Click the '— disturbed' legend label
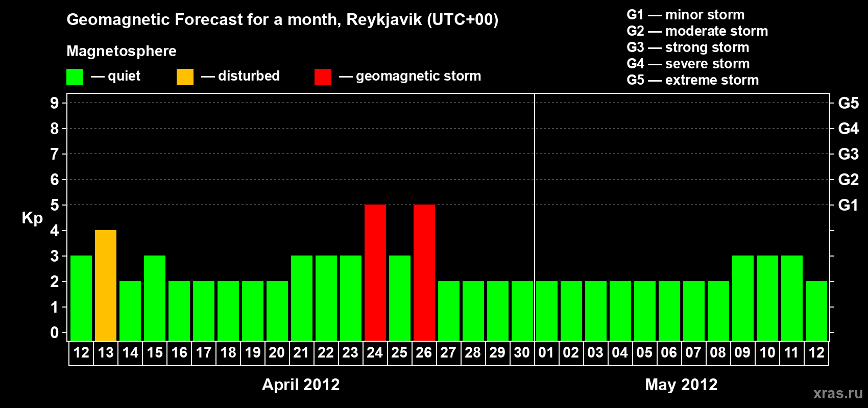Image resolution: width=868 pixels, height=408 pixels. pos(240,76)
